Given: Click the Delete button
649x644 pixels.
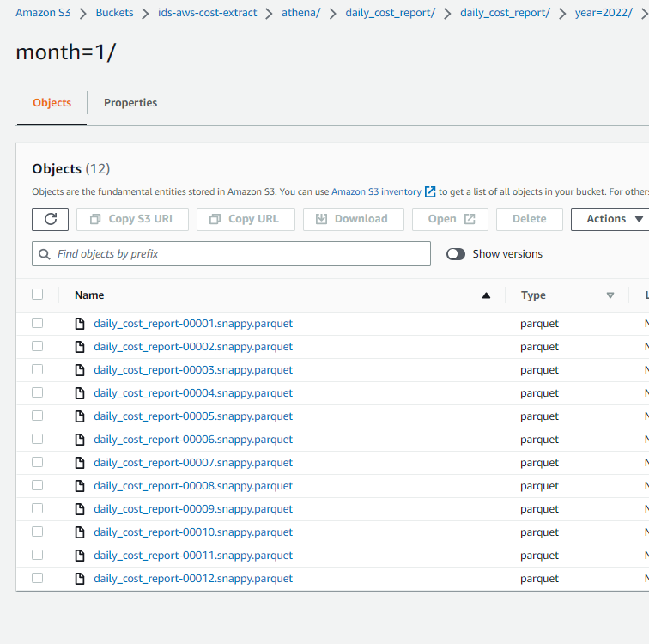Looking at the screenshot, I should [530, 219].
